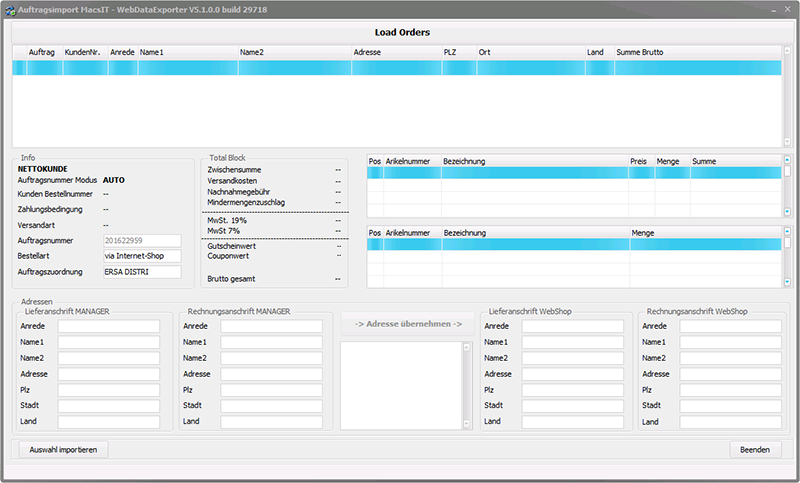Click Stadt field under Rechnungsanschrift WebShop
800x483 pixels.
click(x=729, y=406)
